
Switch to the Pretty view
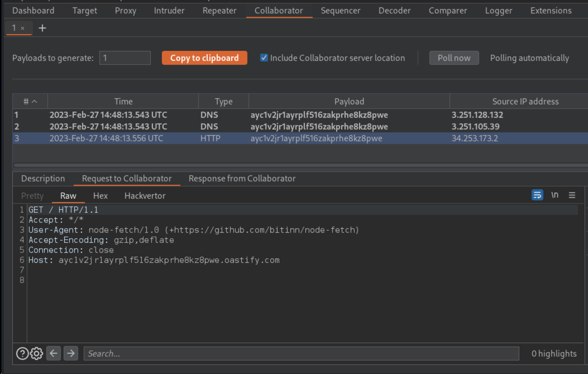coord(32,196)
